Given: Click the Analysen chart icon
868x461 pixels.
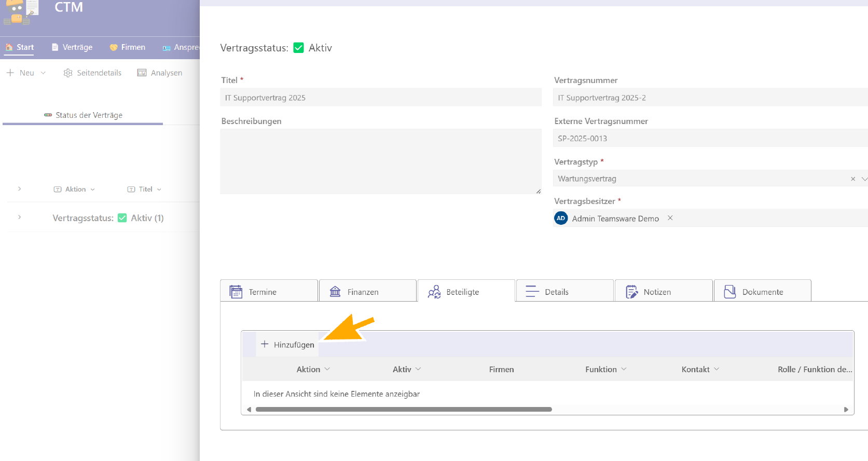Looking at the screenshot, I should coord(142,73).
